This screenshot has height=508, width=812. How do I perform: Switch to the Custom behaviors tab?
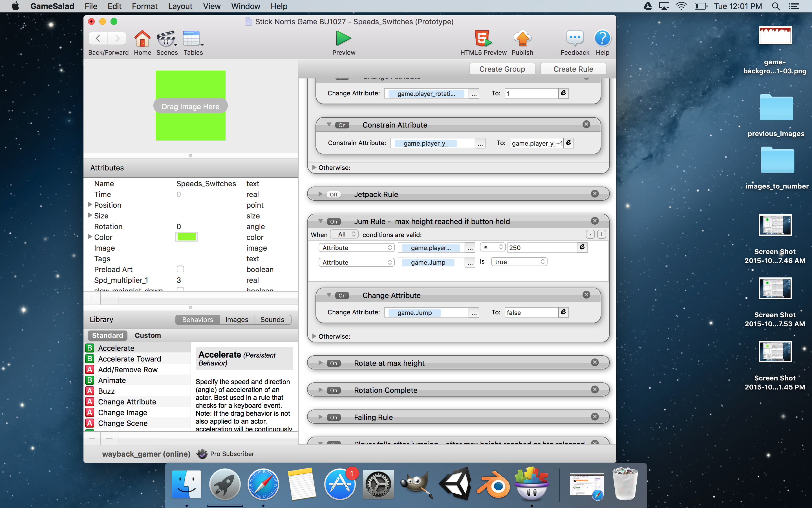coord(148,335)
